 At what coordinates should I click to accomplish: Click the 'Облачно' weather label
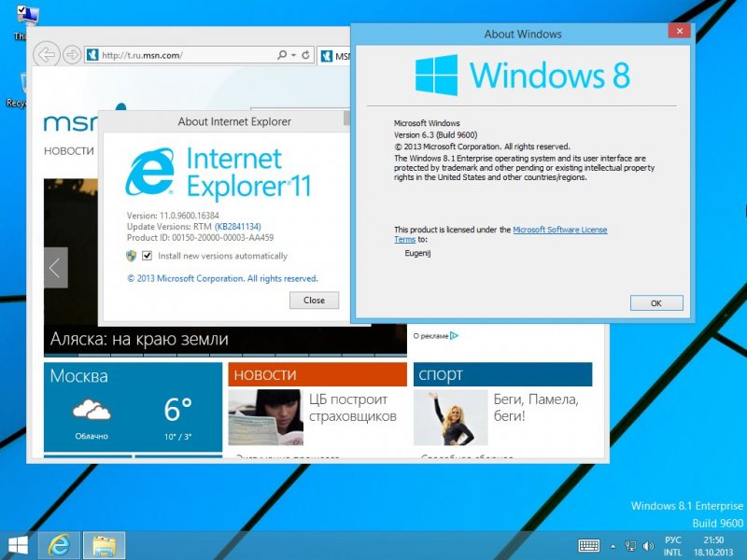[92, 436]
